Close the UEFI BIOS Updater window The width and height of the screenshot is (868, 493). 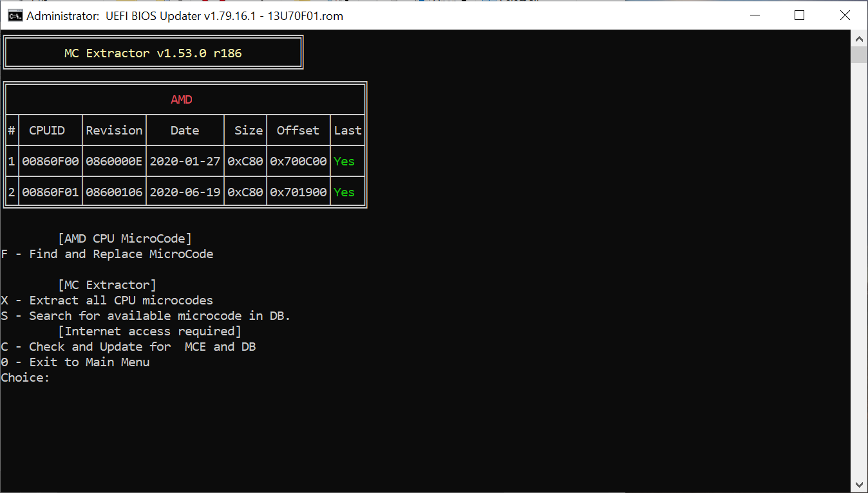(845, 15)
